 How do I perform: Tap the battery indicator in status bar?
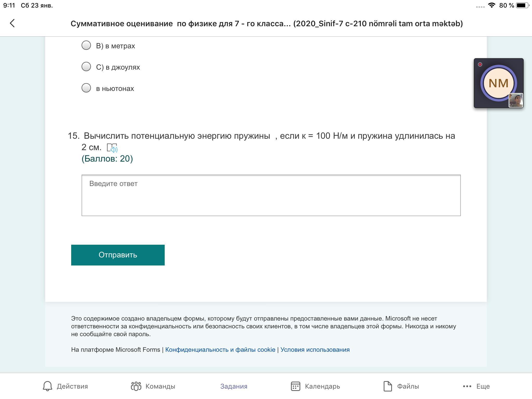pos(522,5)
